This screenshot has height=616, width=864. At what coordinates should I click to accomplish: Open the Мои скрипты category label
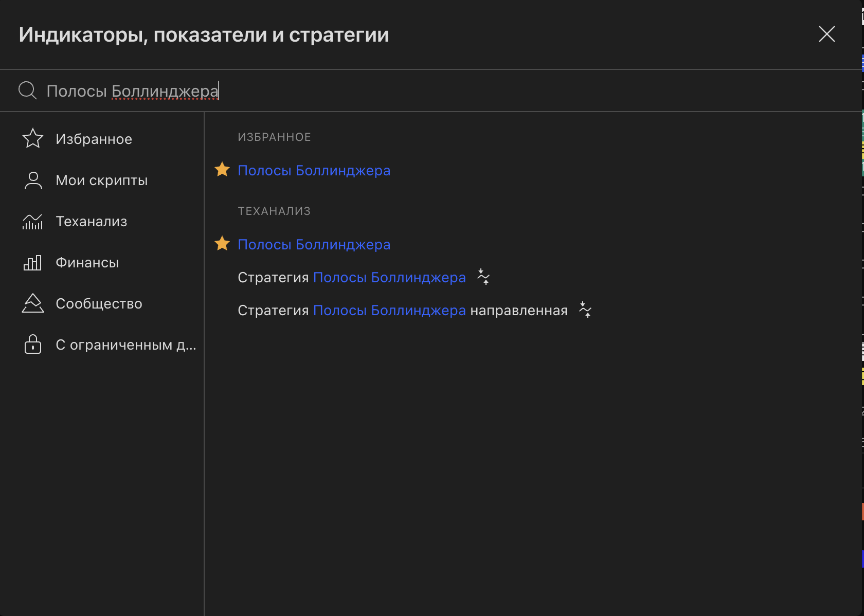pos(102,180)
